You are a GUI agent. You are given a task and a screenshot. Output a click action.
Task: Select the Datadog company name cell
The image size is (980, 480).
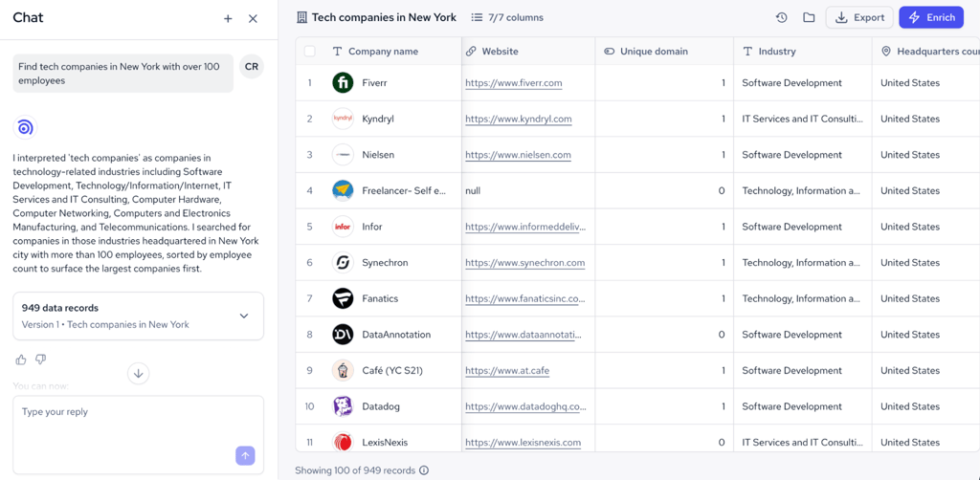click(x=390, y=406)
